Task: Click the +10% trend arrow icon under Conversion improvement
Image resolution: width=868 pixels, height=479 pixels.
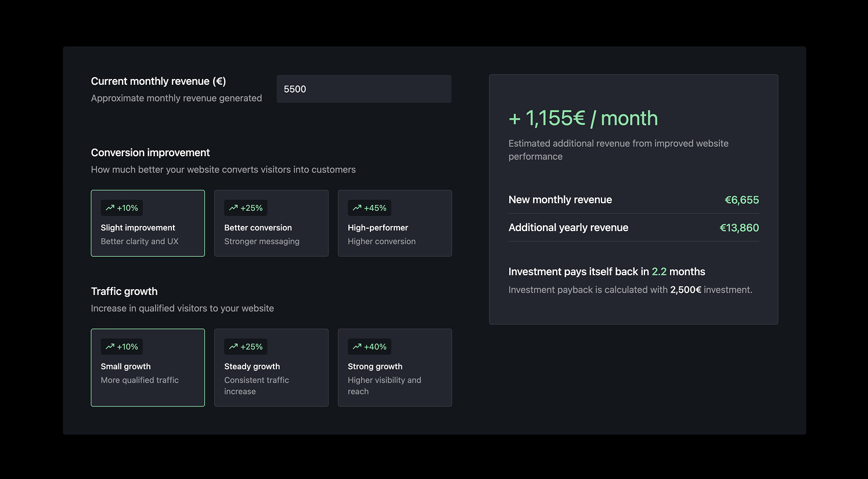Action: 110,207
